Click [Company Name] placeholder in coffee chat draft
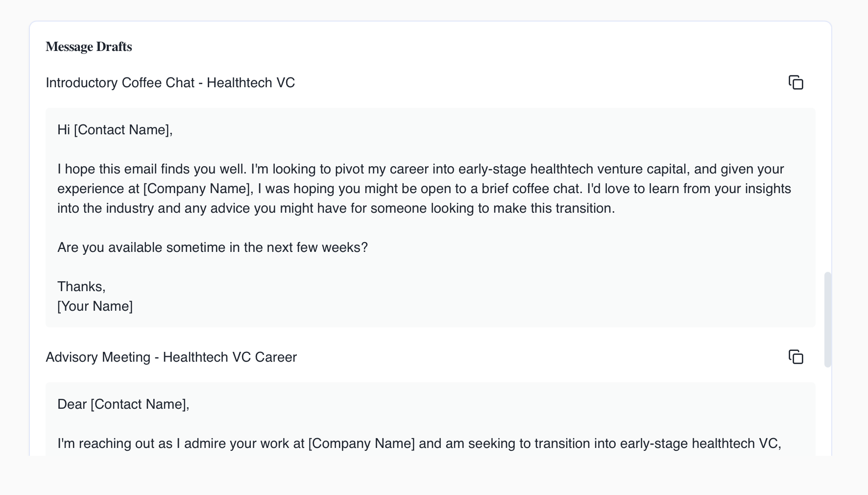Screen dimensions: 868x495 pyautogui.click(x=196, y=189)
